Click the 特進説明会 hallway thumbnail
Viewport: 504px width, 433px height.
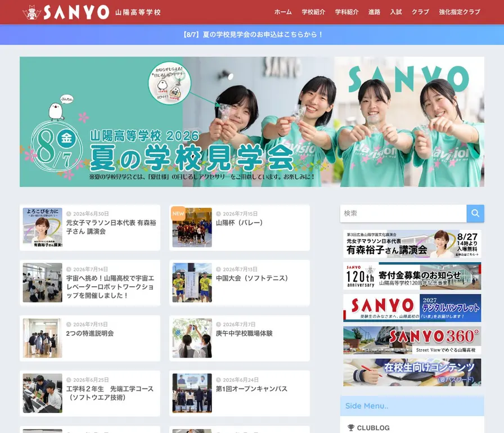42,338
